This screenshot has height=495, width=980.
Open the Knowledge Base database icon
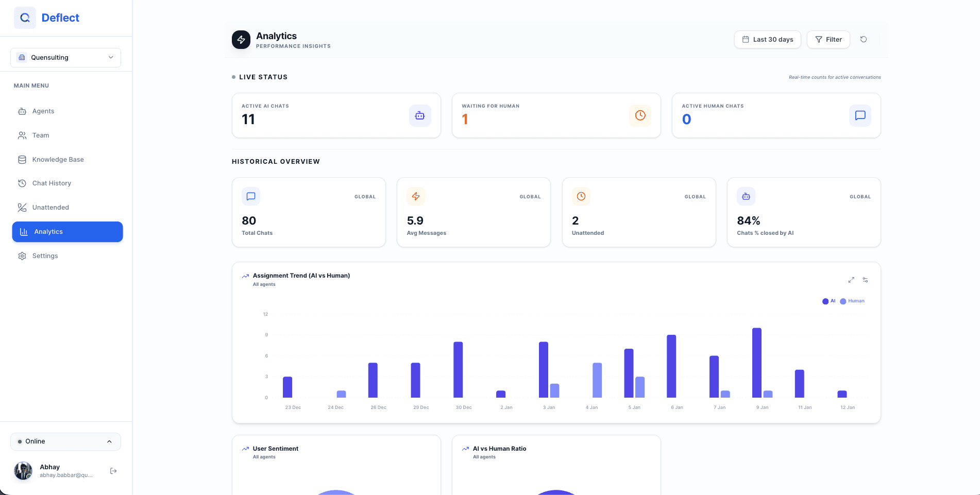tap(22, 159)
